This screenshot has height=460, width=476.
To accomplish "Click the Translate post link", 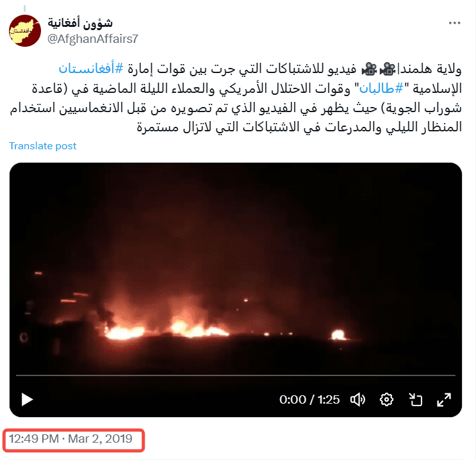I will pyautogui.click(x=42, y=145).
